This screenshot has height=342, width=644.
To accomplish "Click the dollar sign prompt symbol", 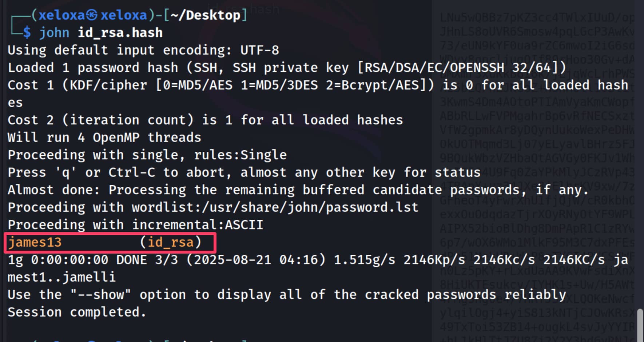I will tap(27, 33).
